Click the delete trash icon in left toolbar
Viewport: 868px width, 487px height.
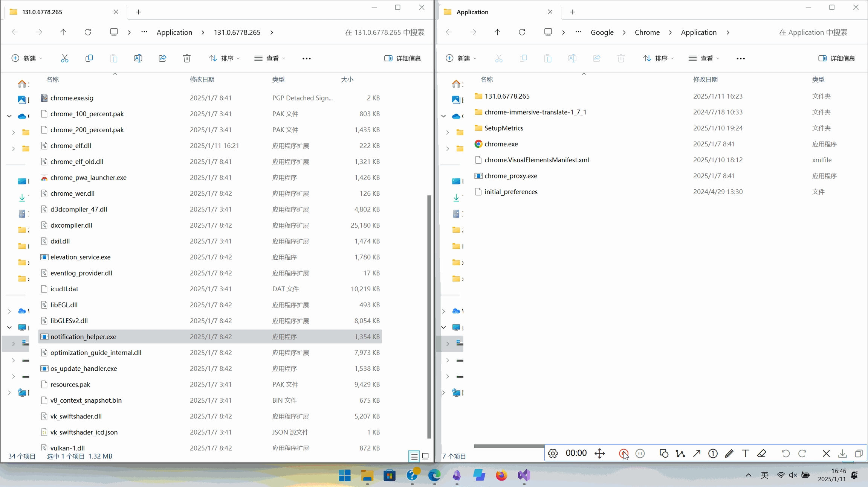click(187, 58)
